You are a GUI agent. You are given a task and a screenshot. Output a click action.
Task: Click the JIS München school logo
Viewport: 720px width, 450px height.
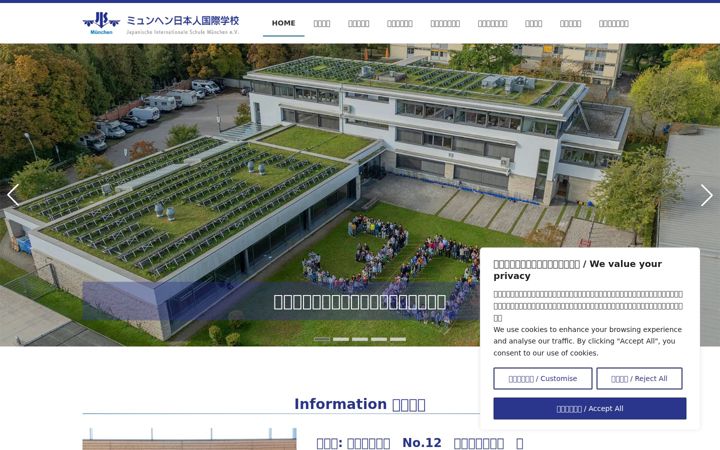pyautogui.click(x=101, y=23)
